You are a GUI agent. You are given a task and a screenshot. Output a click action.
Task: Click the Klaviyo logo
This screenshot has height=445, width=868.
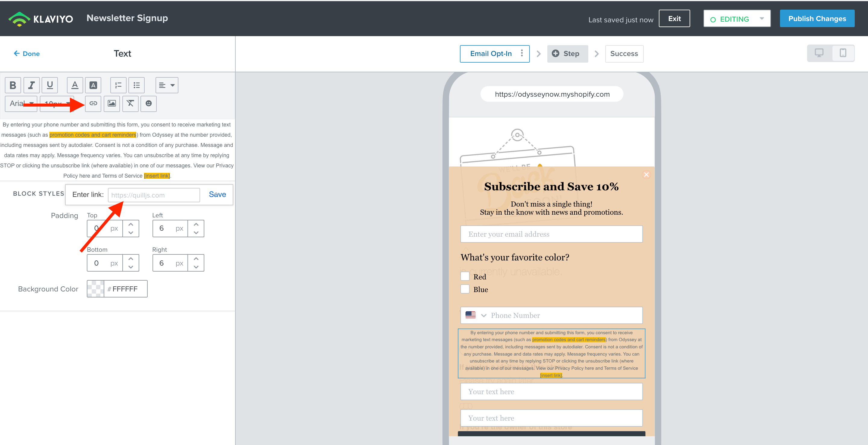41,19
